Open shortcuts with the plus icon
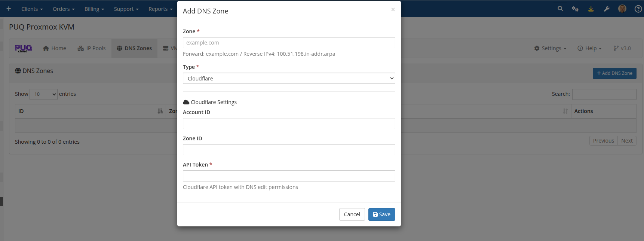This screenshot has width=644, height=241. (x=8, y=8)
